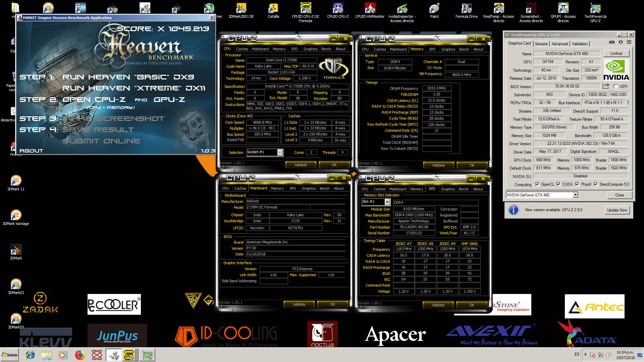Open Paint desktop shortcut

434,11
